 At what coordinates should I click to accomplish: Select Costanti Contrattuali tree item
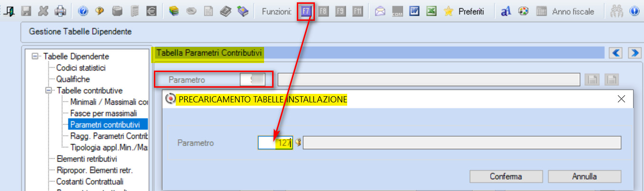coord(90,182)
